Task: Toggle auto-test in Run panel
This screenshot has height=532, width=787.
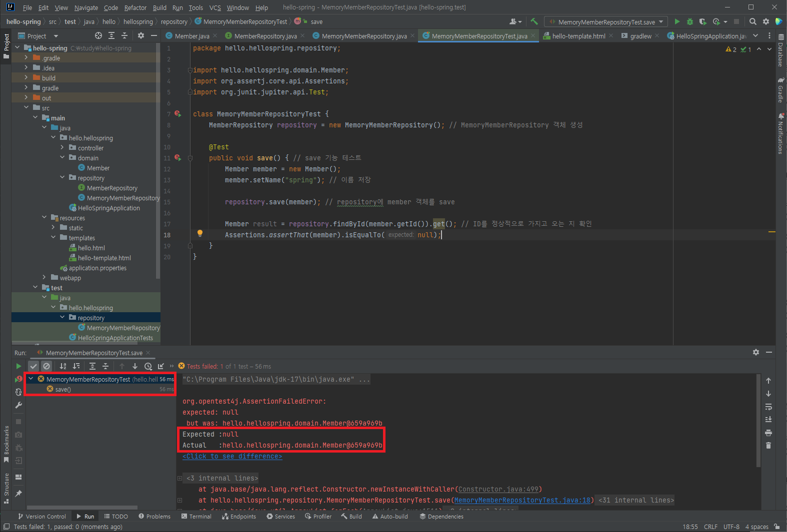Action: pyautogui.click(x=18, y=392)
